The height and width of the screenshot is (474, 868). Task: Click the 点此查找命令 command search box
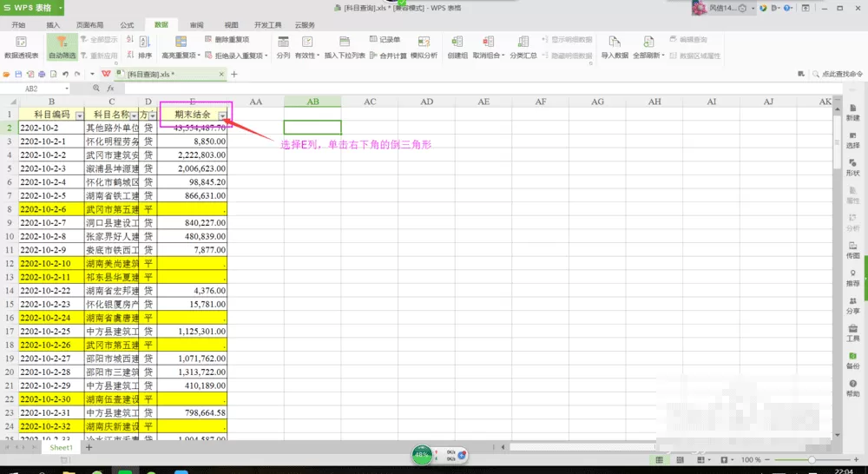[838, 74]
